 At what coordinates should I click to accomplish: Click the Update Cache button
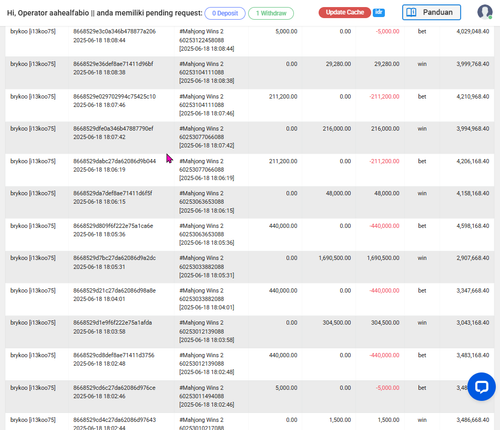click(x=345, y=12)
